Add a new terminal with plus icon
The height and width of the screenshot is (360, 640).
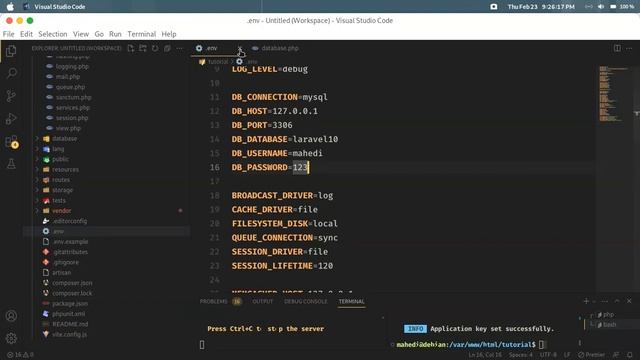pos(586,301)
